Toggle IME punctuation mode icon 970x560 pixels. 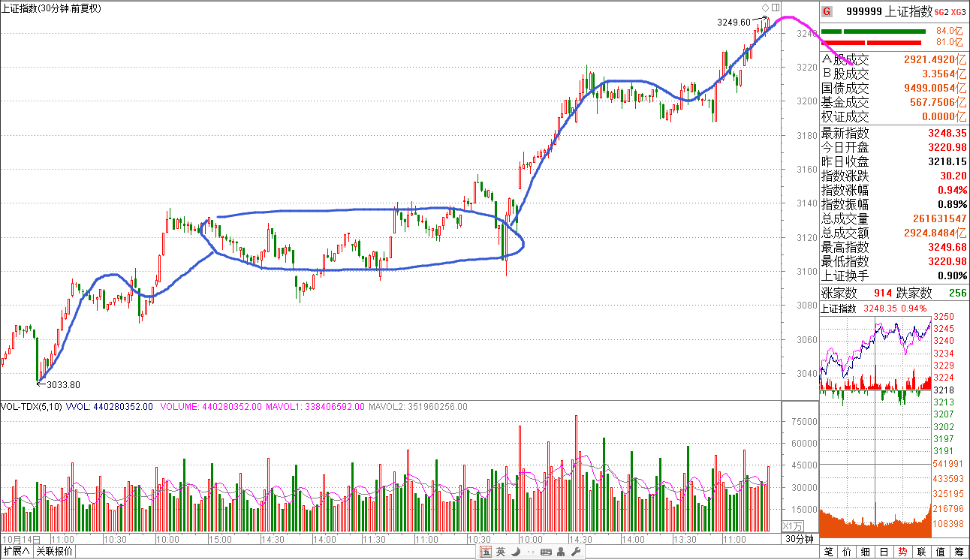[x=530, y=552]
